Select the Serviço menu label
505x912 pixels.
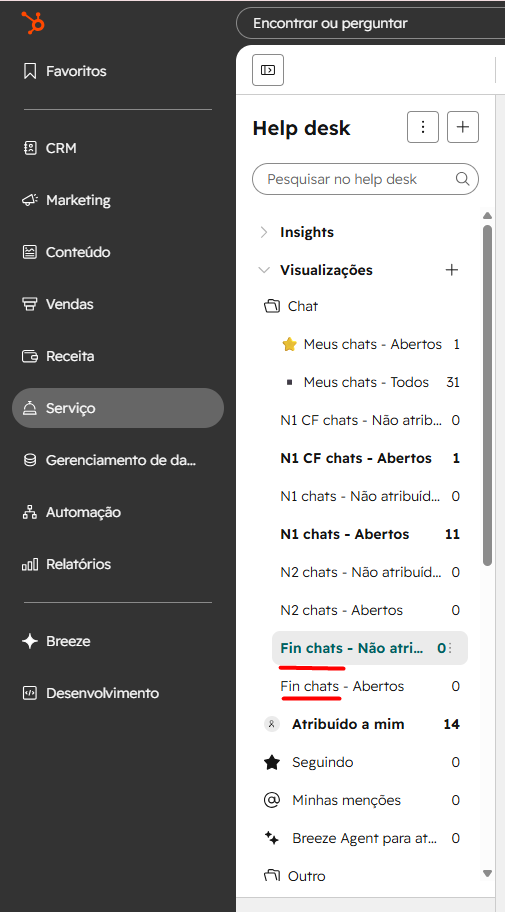point(70,408)
